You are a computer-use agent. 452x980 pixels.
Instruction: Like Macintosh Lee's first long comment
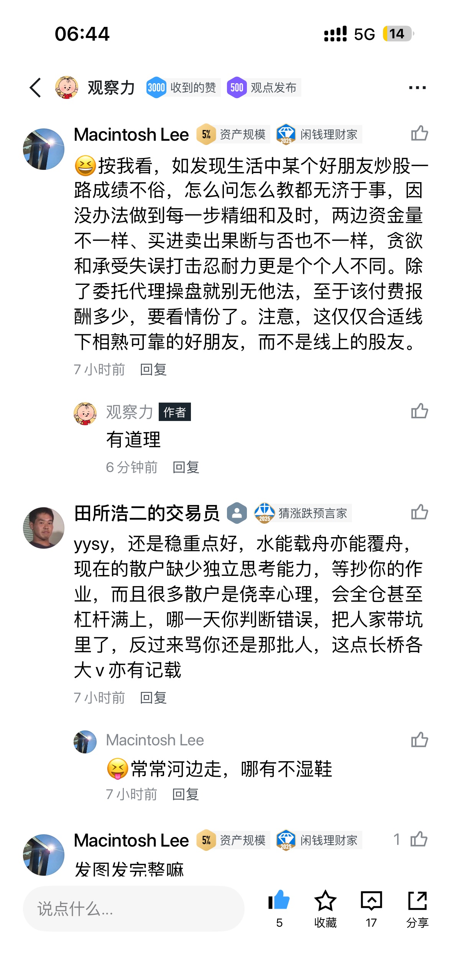[x=419, y=134]
